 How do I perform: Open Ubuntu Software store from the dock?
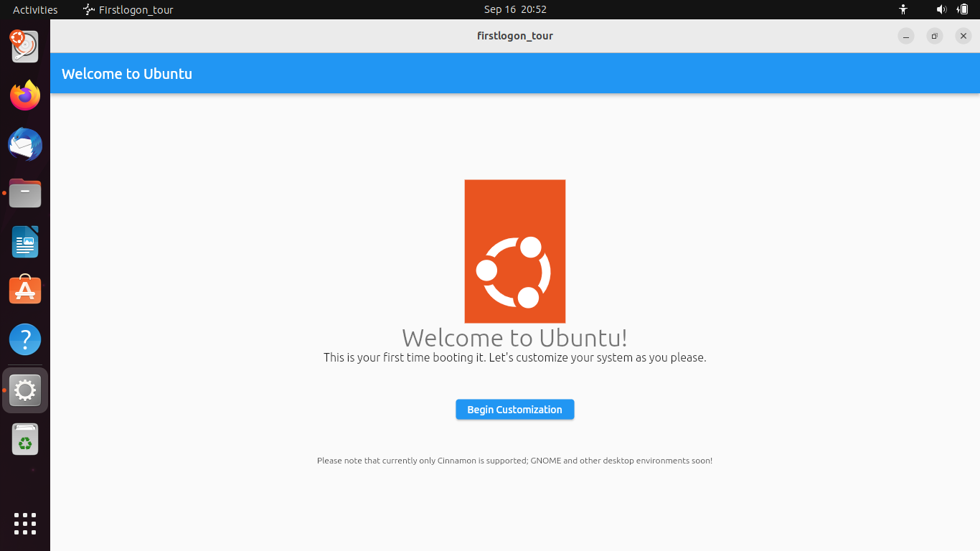(25, 291)
